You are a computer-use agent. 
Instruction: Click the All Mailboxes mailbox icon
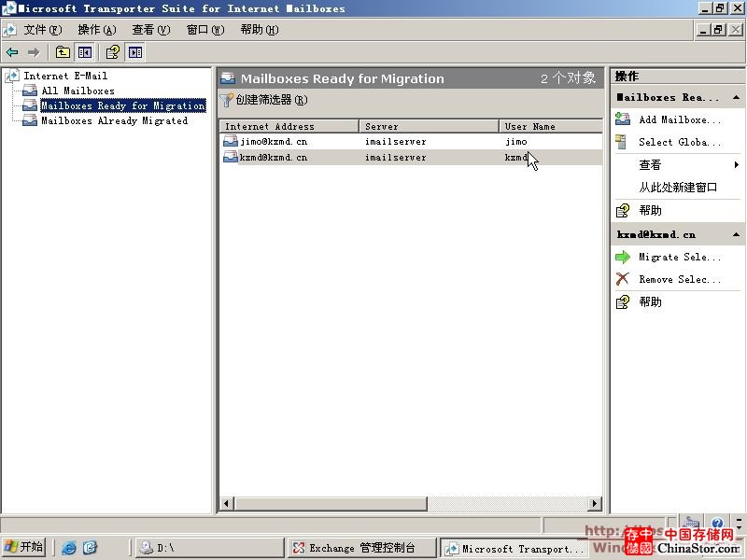click(x=30, y=91)
